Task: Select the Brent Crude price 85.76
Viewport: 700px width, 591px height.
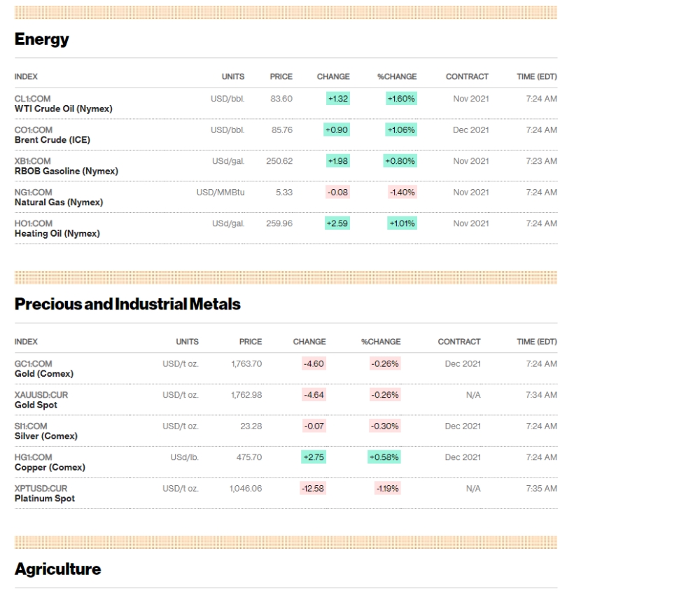Action: 282,130
